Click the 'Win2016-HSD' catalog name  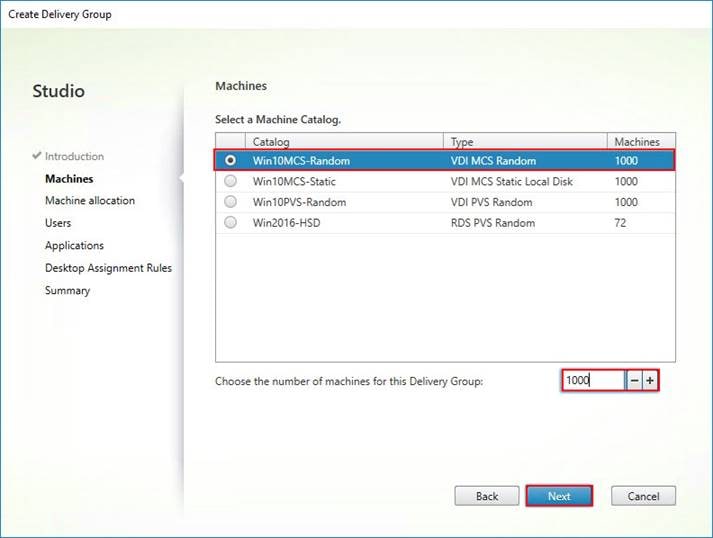coord(286,223)
